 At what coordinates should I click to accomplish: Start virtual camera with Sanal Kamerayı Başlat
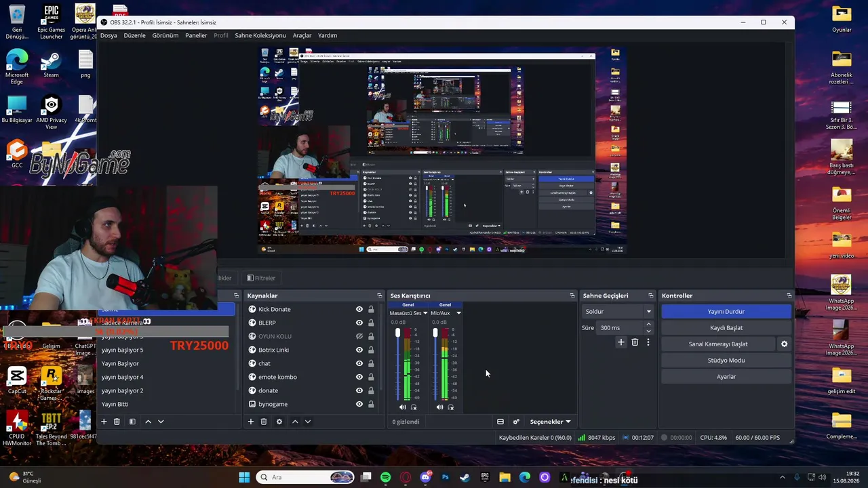(x=718, y=344)
